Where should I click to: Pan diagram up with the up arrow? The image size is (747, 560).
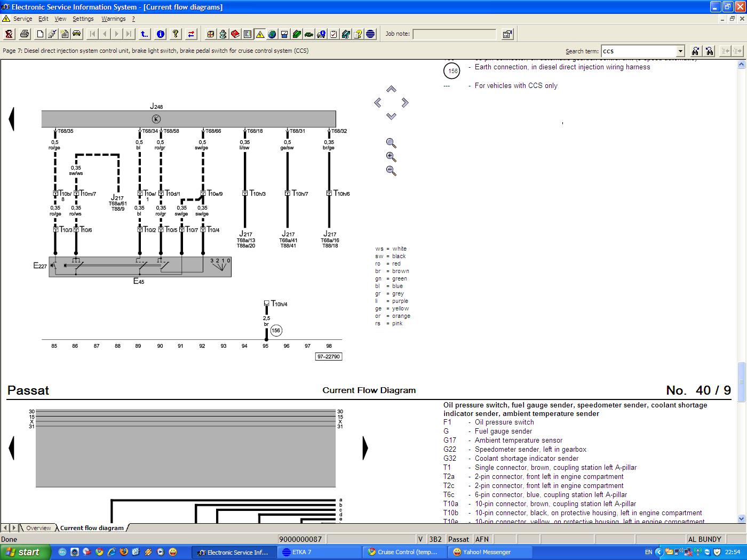tap(391, 89)
